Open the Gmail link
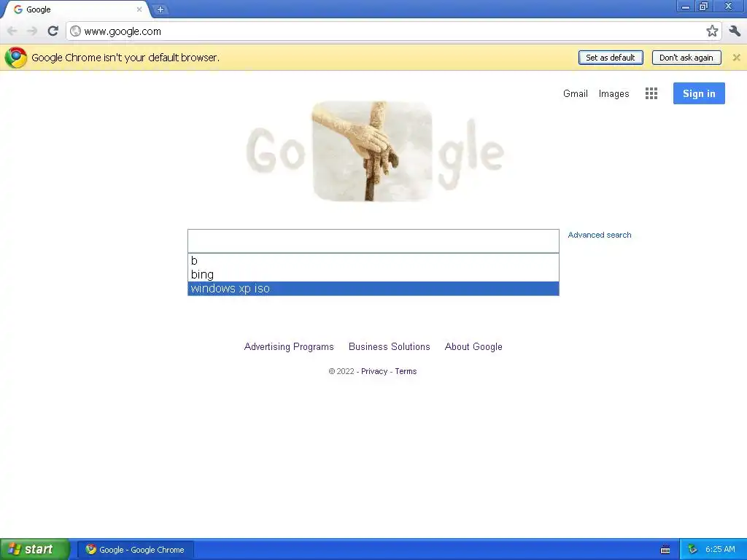747x560 pixels. point(575,93)
